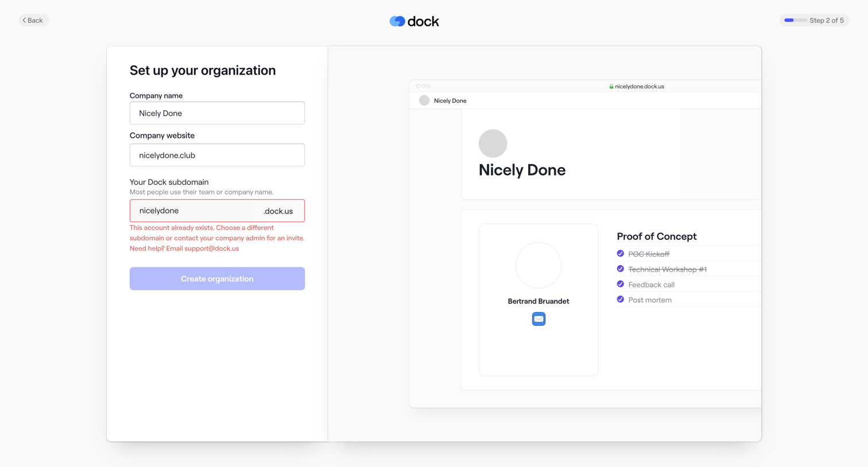Click the email icon under Bertrand Bruandet
The height and width of the screenshot is (467, 868).
click(x=538, y=319)
